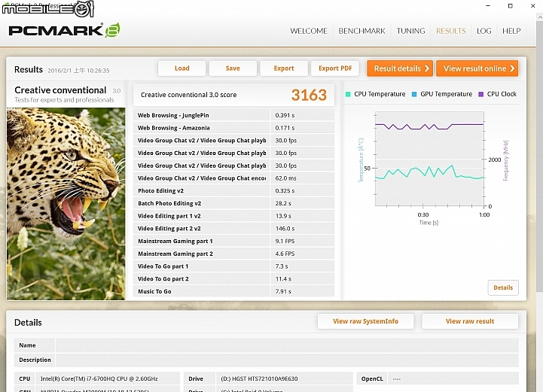The image size is (543, 392).
Task: Open the HELP tab
Action: pyautogui.click(x=511, y=31)
